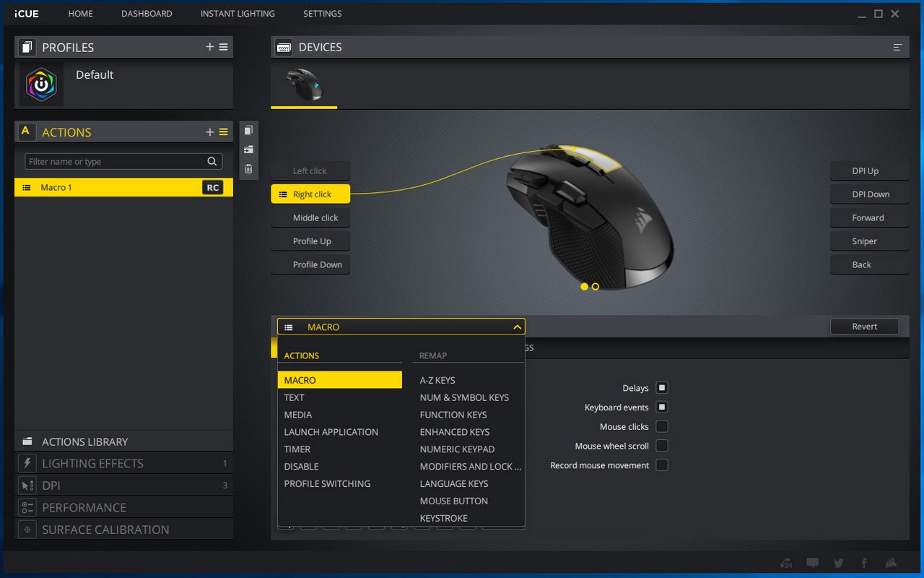Toggle the Keyboard events checkbox
This screenshot has width=924, height=578.
662,407
